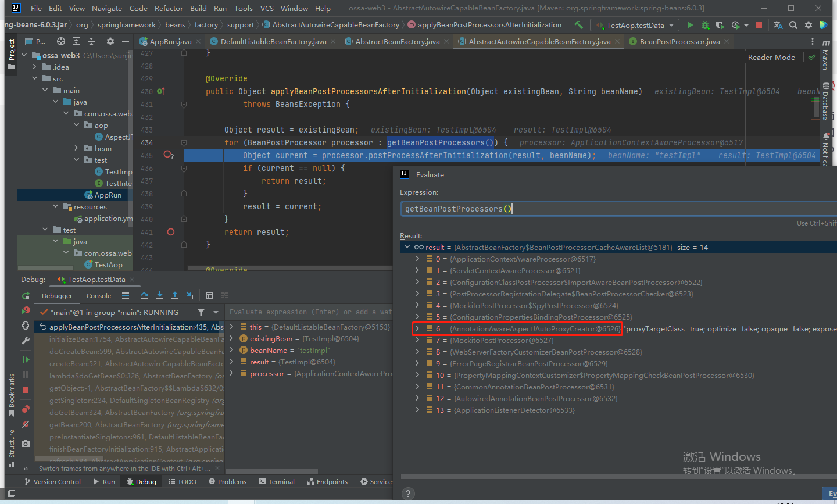Toggle Reader Mode in the editor
The image size is (837, 504).
pyautogui.click(x=771, y=57)
